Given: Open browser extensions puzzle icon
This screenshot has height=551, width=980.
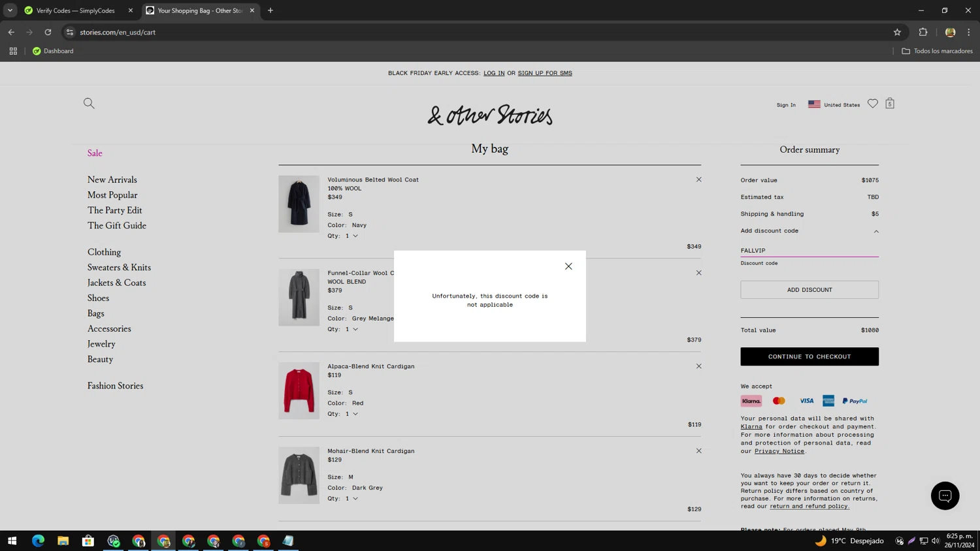Looking at the screenshot, I should click(x=923, y=32).
